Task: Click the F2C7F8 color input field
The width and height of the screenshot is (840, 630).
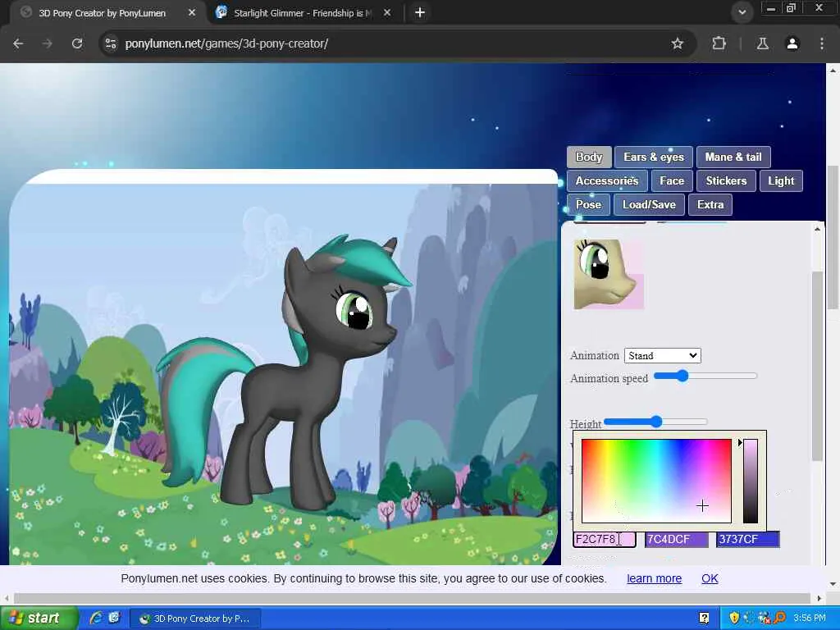Action: click(605, 540)
